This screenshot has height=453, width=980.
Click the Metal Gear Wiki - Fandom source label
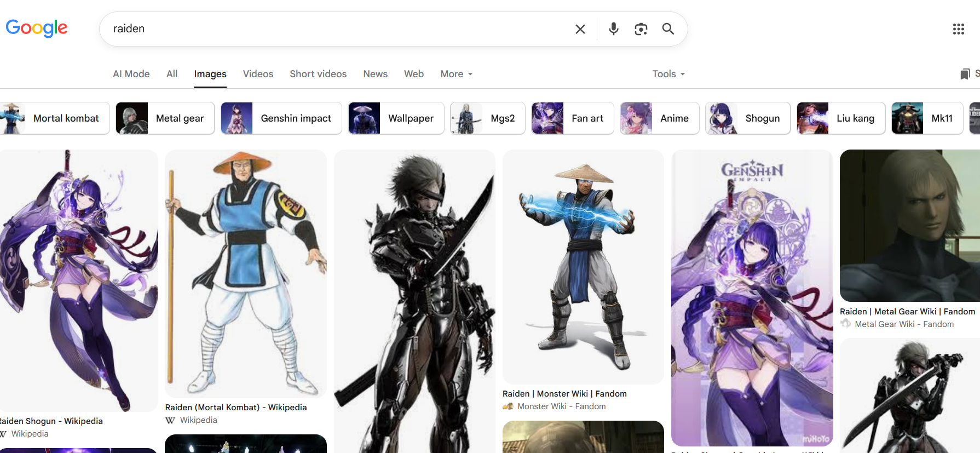904,324
